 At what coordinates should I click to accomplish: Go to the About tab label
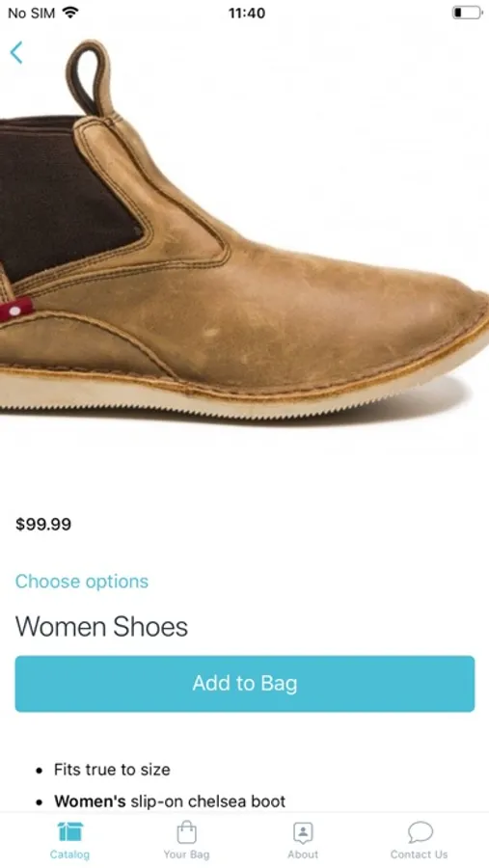tap(303, 854)
